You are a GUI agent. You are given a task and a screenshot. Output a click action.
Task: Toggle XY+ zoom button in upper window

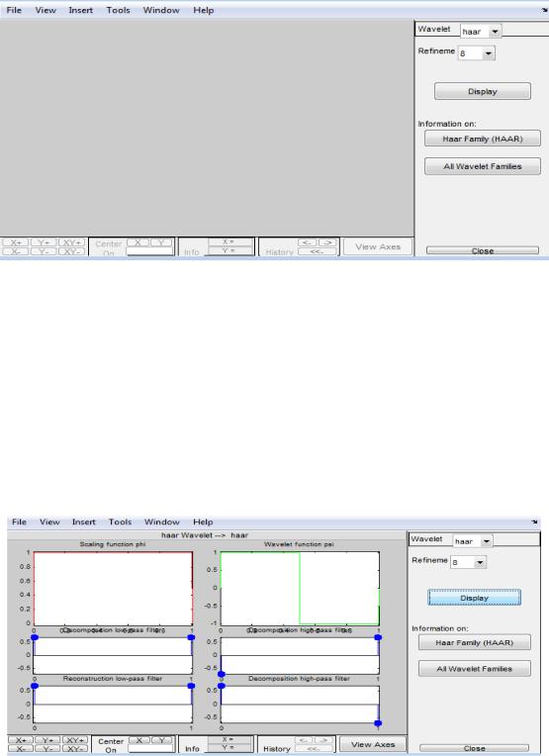(x=72, y=242)
